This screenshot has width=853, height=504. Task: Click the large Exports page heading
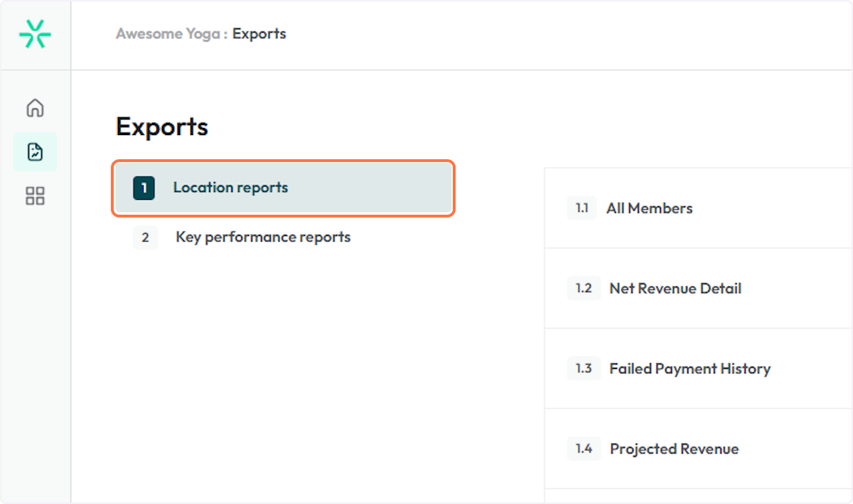pos(162,127)
